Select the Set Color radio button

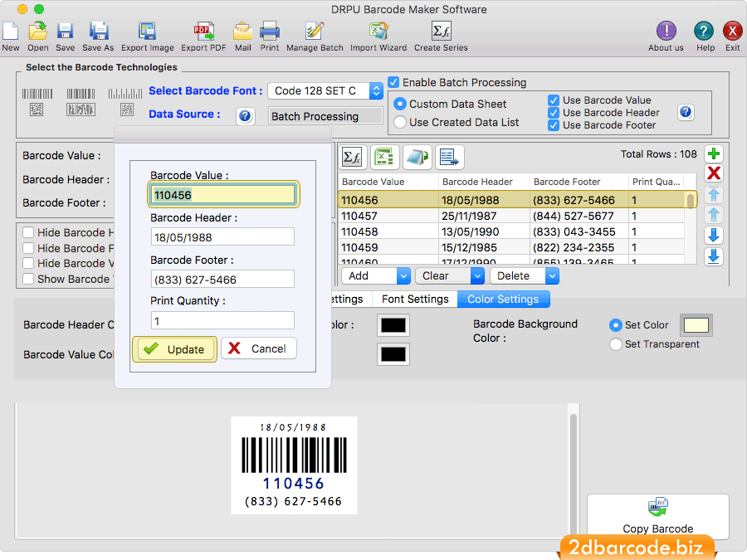tap(616, 325)
